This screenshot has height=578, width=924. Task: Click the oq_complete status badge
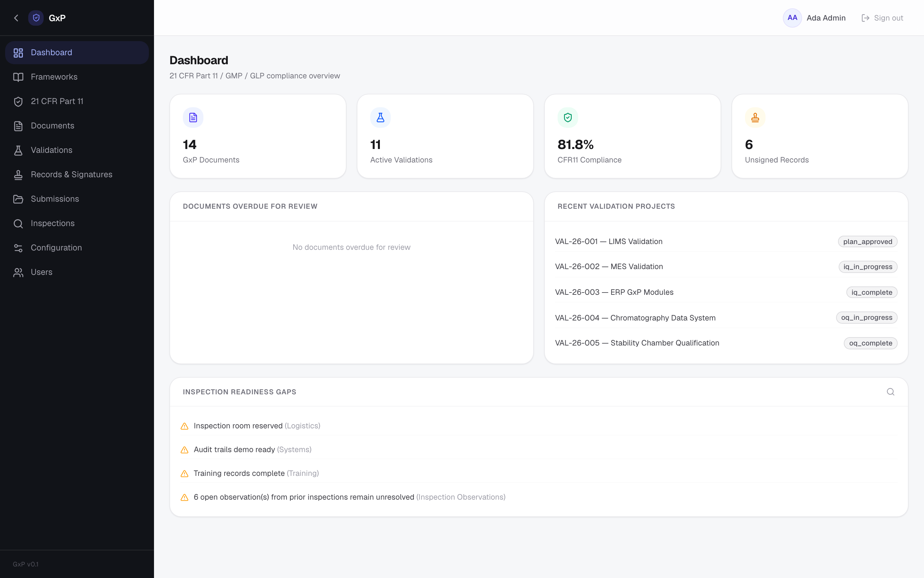(870, 343)
